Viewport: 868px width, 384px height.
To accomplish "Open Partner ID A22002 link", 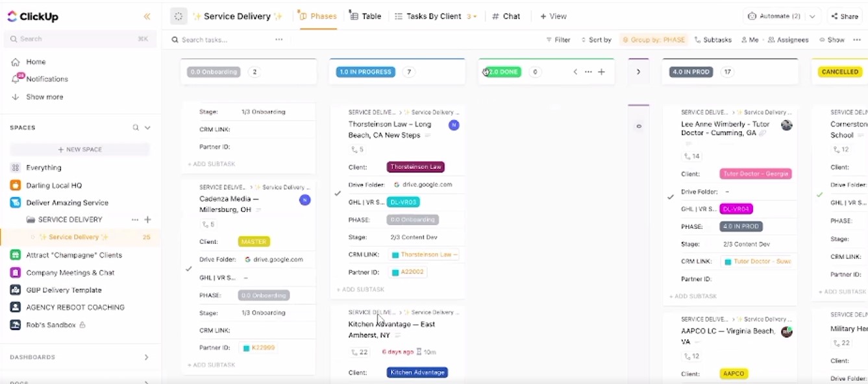I will [x=408, y=272].
